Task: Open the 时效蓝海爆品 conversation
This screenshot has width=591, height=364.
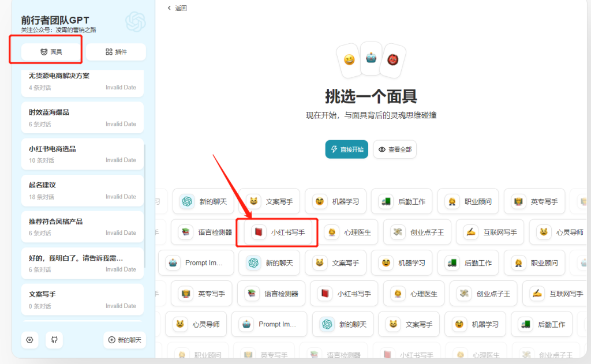Action: pyautogui.click(x=83, y=118)
